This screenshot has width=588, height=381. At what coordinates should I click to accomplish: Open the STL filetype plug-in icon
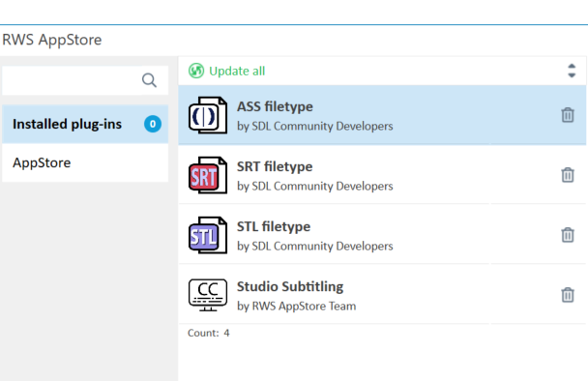coord(208,235)
